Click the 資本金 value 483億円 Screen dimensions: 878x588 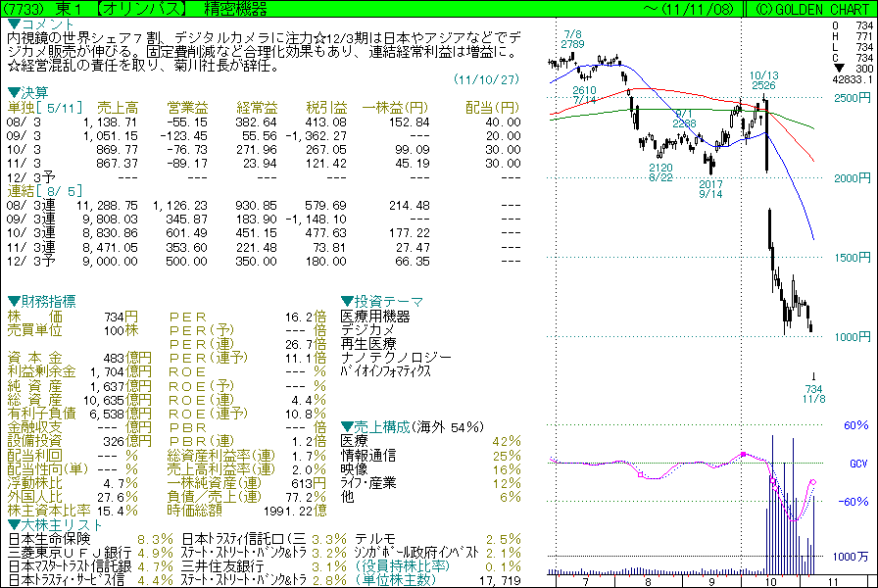coord(127,358)
